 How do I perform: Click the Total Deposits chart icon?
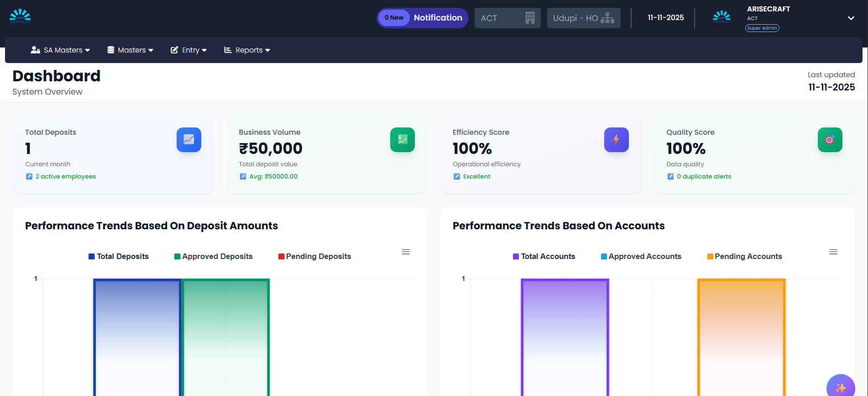(188, 140)
